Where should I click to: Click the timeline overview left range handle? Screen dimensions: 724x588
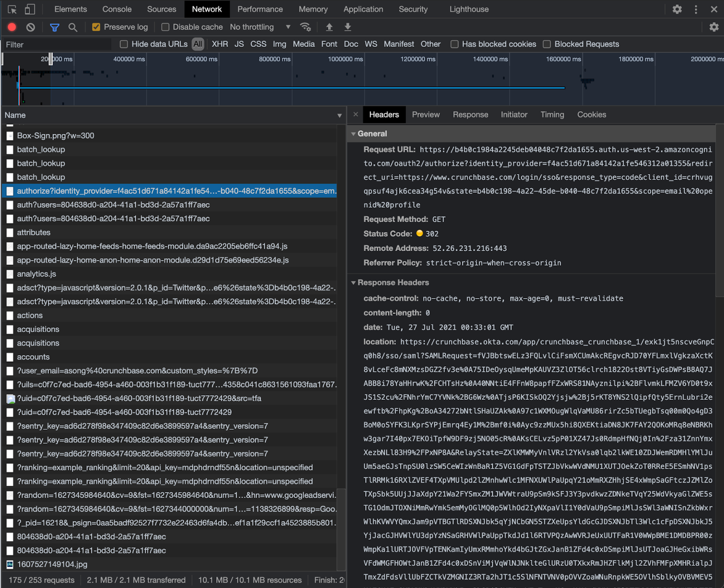(x=3, y=59)
